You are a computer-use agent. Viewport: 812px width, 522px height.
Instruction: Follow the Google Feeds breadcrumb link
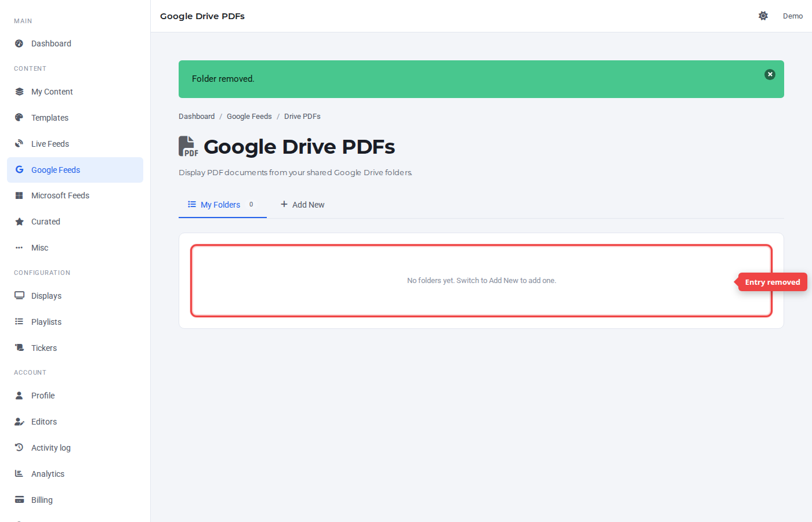point(249,117)
